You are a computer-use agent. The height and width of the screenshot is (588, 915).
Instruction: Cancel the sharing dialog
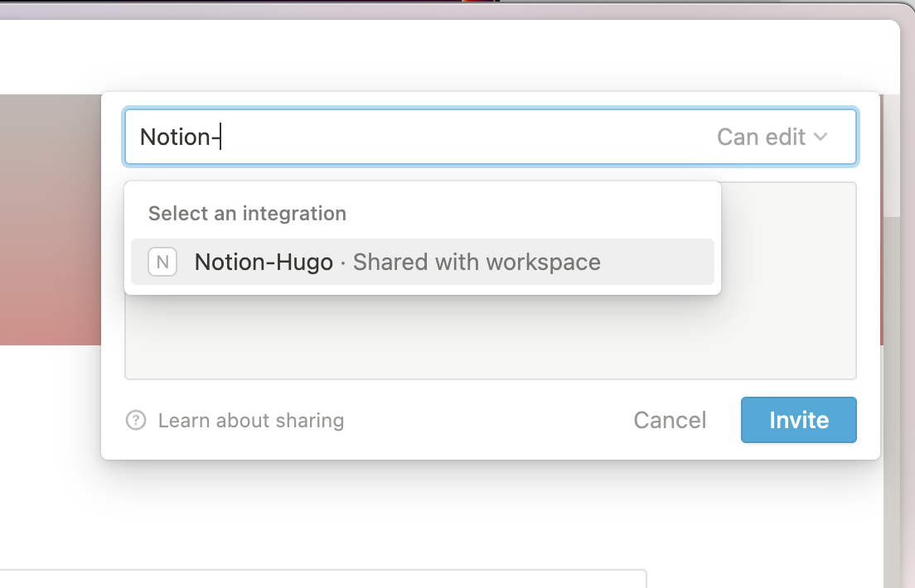670,420
